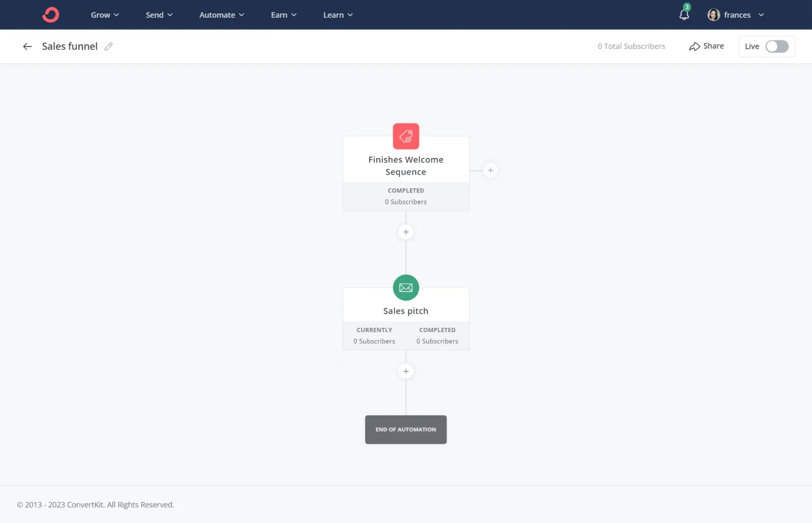Click the Share button
Screen dimensions: 812x523
[x=706, y=47]
